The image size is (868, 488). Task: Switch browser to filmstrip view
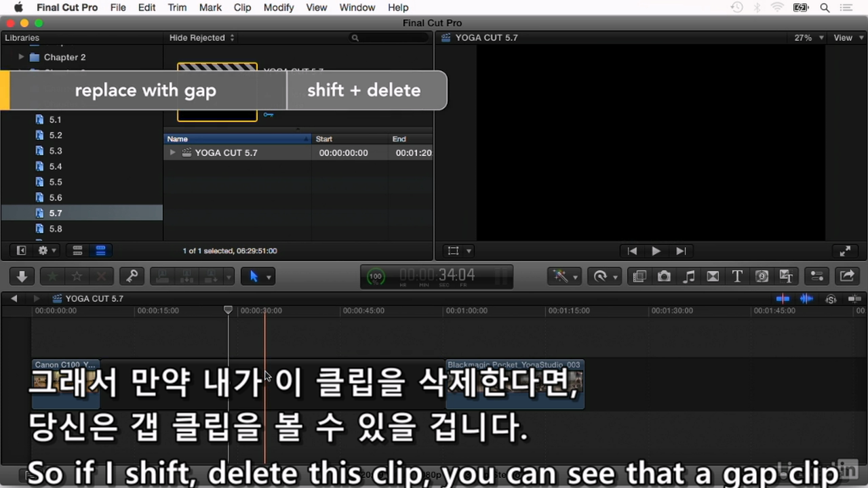coord(77,251)
